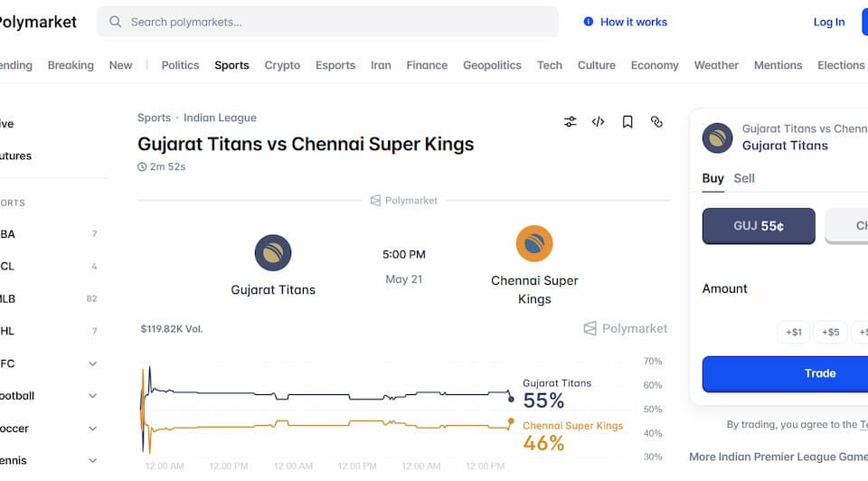The height and width of the screenshot is (481, 868).
Task: Copy market link via chain icon
Action: point(656,122)
